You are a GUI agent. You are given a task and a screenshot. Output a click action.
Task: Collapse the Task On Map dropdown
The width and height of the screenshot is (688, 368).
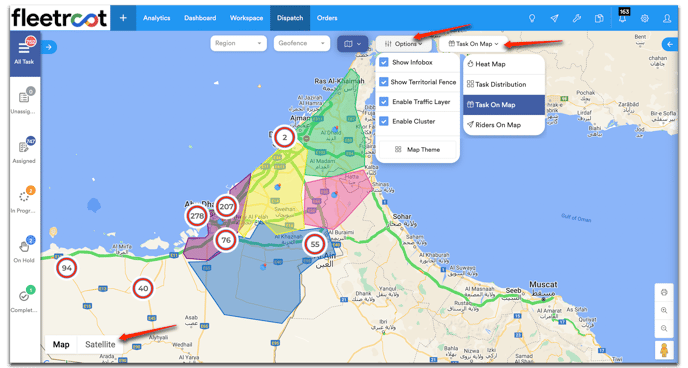coord(473,44)
